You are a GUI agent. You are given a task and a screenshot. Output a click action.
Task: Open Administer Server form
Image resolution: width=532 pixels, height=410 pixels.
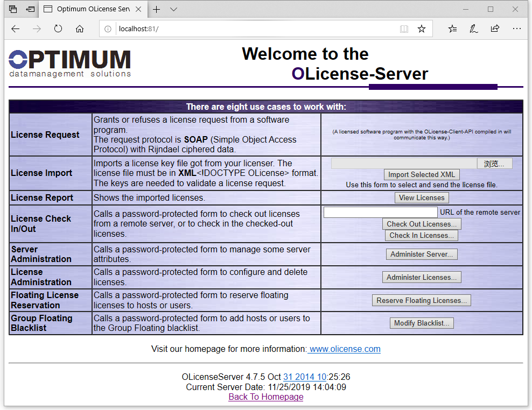pyautogui.click(x=422, y=255)
